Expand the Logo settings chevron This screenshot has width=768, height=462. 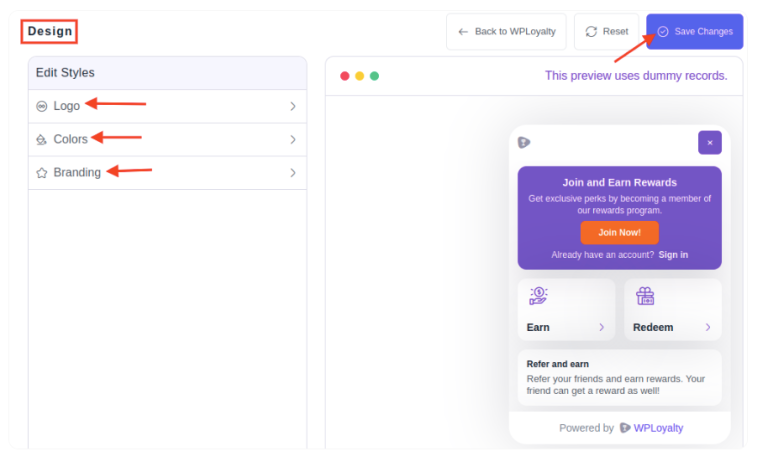tap(293, 106)
